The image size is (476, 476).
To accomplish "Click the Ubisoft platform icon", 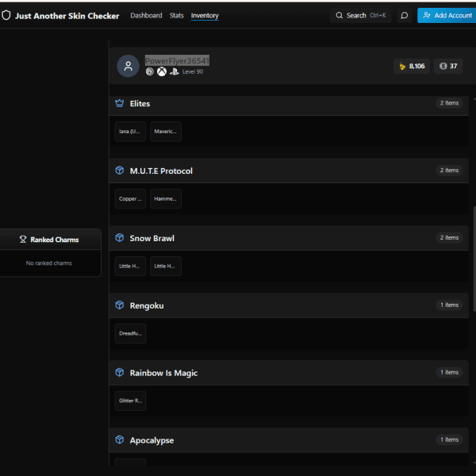I will coord(150,71).
